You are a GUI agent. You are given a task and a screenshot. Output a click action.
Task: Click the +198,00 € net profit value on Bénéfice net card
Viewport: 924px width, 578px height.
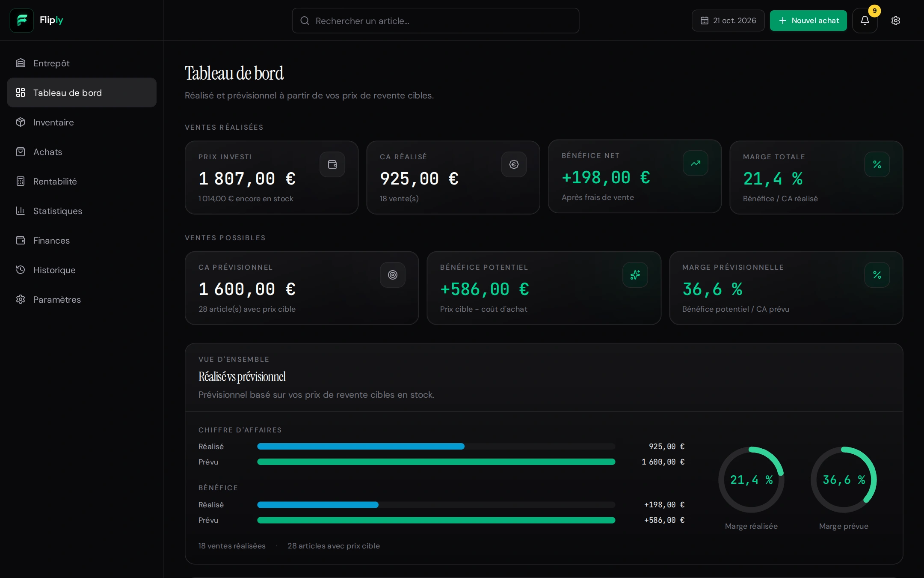point(606,177)
